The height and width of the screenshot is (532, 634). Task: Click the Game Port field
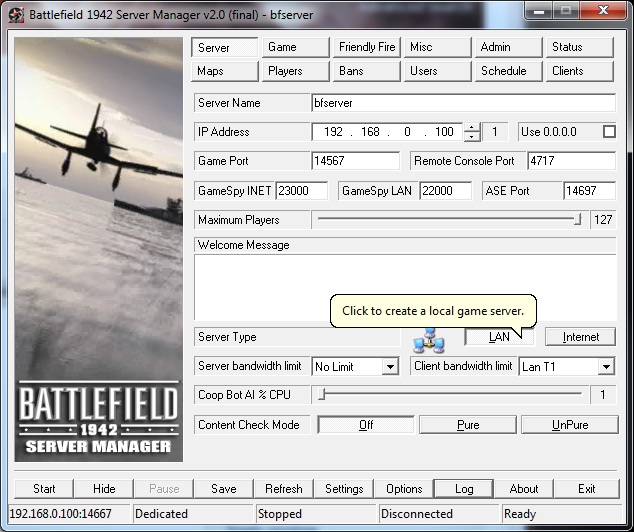pos(355,161)
